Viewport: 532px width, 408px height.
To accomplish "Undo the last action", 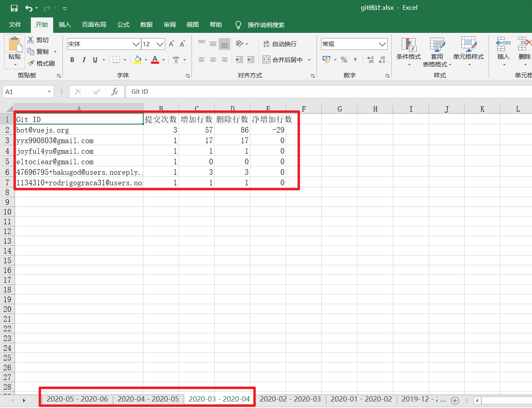I will tap(29, 8).
